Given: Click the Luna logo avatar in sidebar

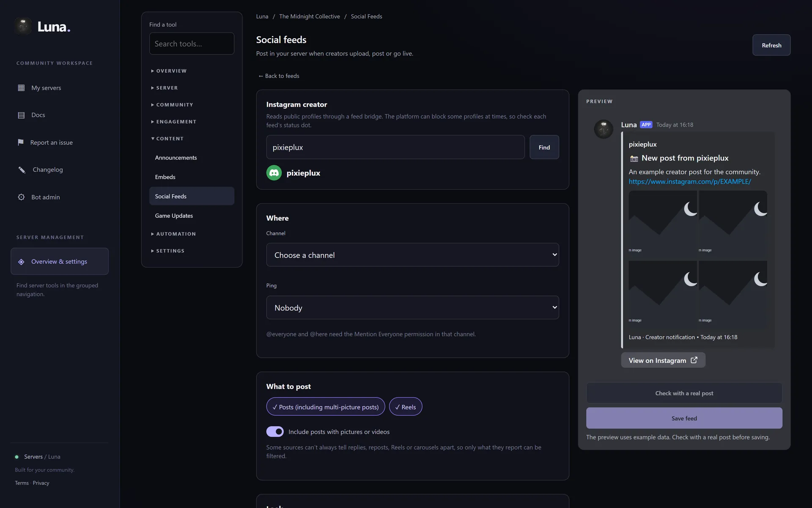Looking at the screenshot, I should (23, 26).
